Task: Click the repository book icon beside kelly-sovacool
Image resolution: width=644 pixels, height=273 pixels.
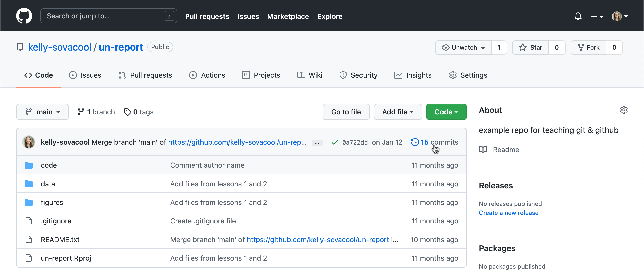Action: point(20,47)
